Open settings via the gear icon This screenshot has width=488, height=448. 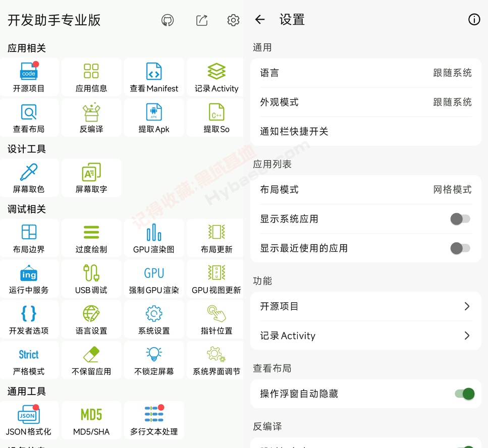pyautogui.click(x=233, y=20)
